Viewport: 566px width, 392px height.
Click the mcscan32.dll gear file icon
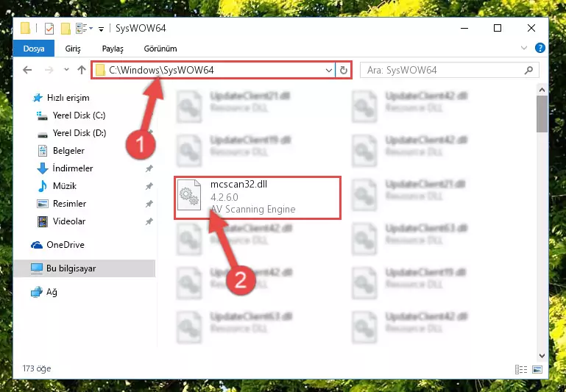pyautogui.click(x=189, y=195)
